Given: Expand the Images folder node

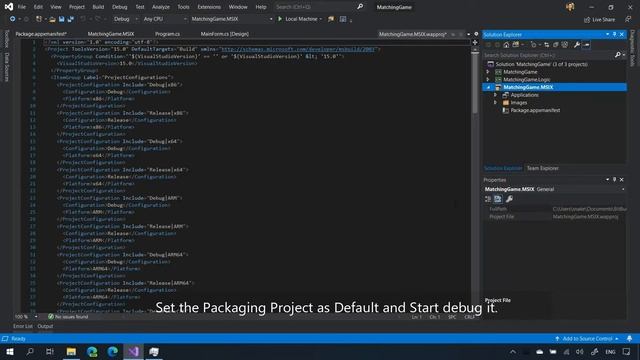Looking at the screenshot, I should coord(496,102).
